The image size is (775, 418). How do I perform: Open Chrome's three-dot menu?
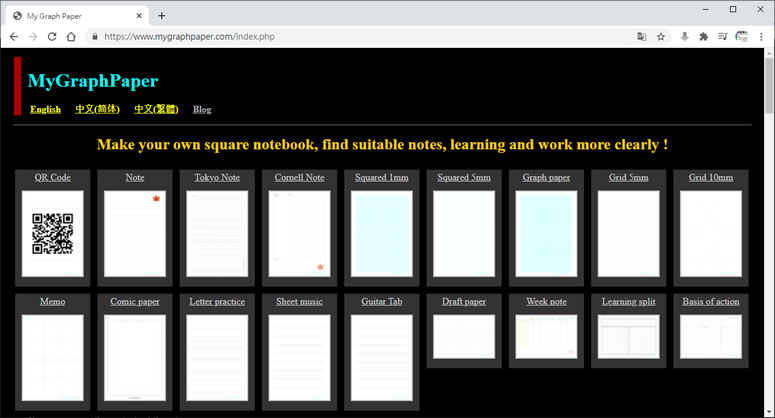click(761, 37)
